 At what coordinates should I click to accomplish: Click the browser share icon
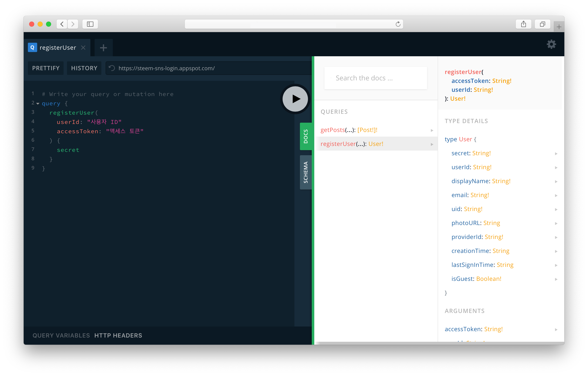pyautogui.click(x=523, y=24)
